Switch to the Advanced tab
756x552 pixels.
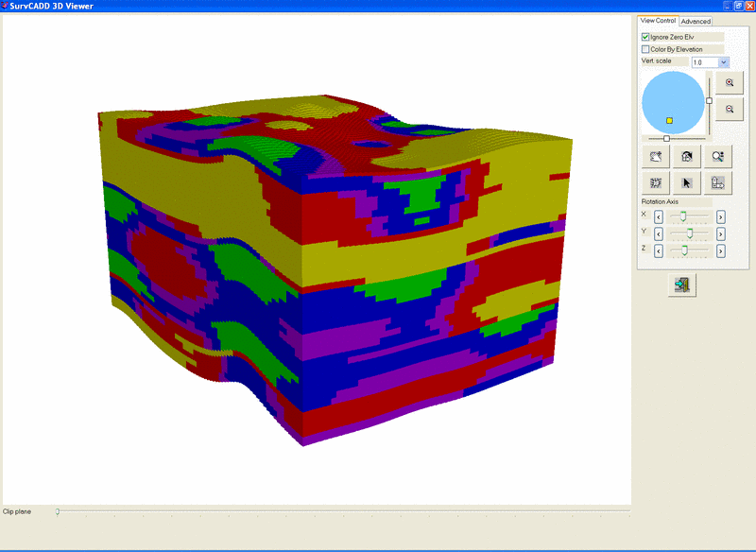695,21
